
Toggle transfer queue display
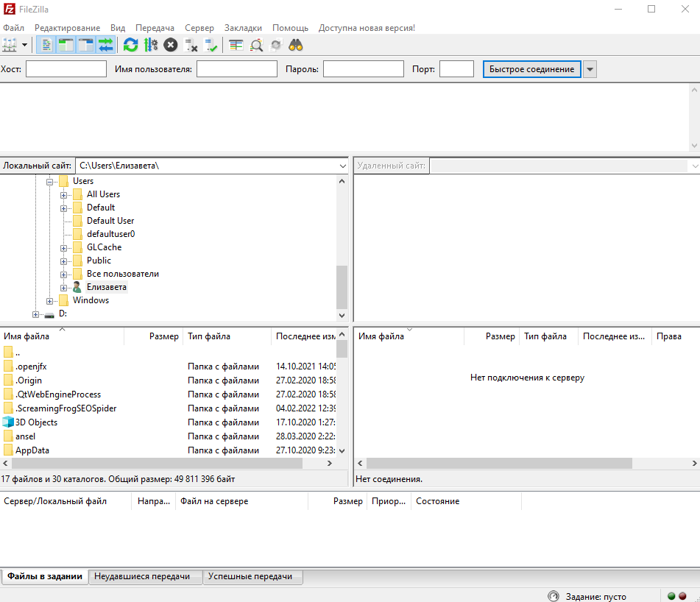tap(106, 45)
